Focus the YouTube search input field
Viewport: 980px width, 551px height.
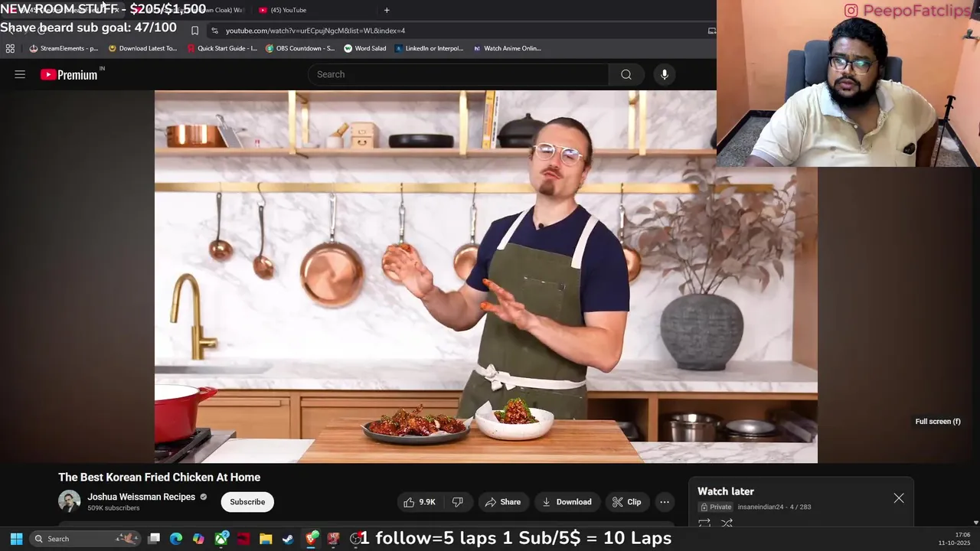click(x=458, y=74)
